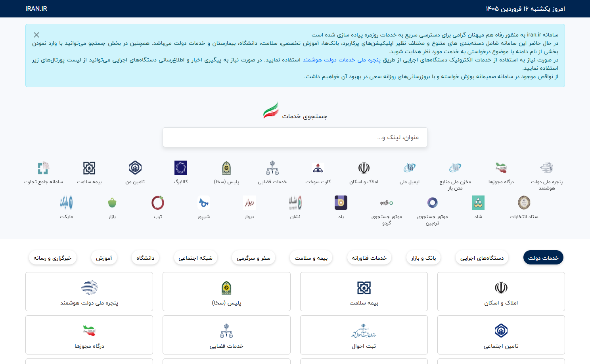This screenshot has width=590, height=364.
Task: Open the پنجره ملی دولت هوشمند service card
Action: click(89, 292)
